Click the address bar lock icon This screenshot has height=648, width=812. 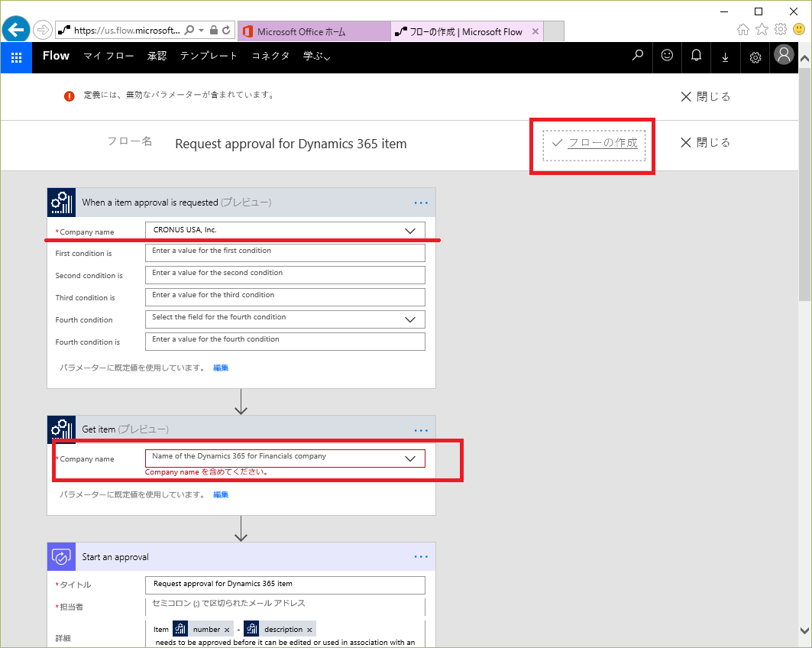tap(213, 30)
